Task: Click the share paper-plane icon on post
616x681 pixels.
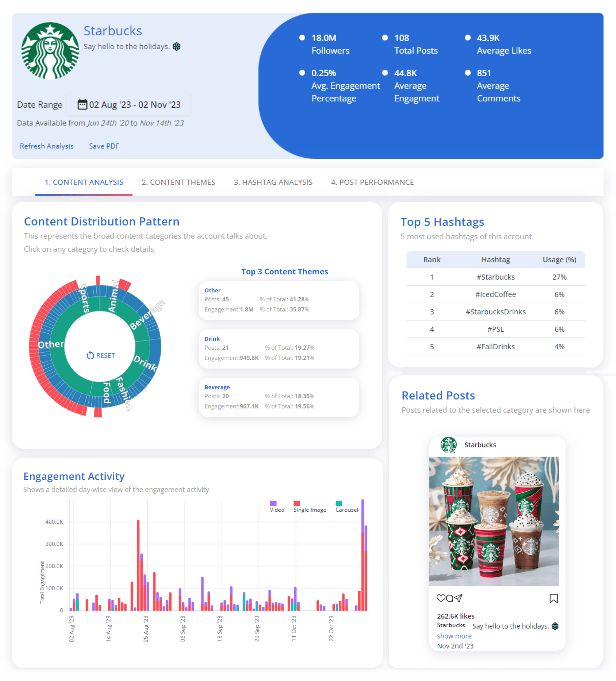Action: 458,598
